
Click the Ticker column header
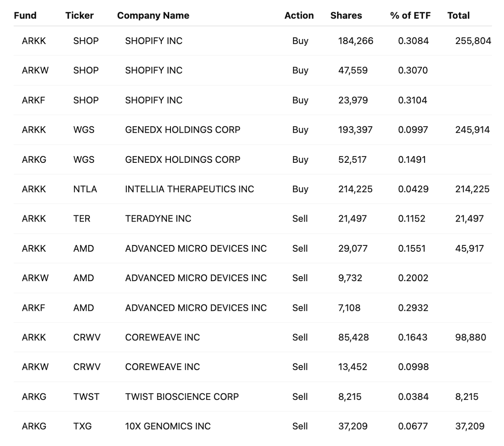[x=79, y=16]
